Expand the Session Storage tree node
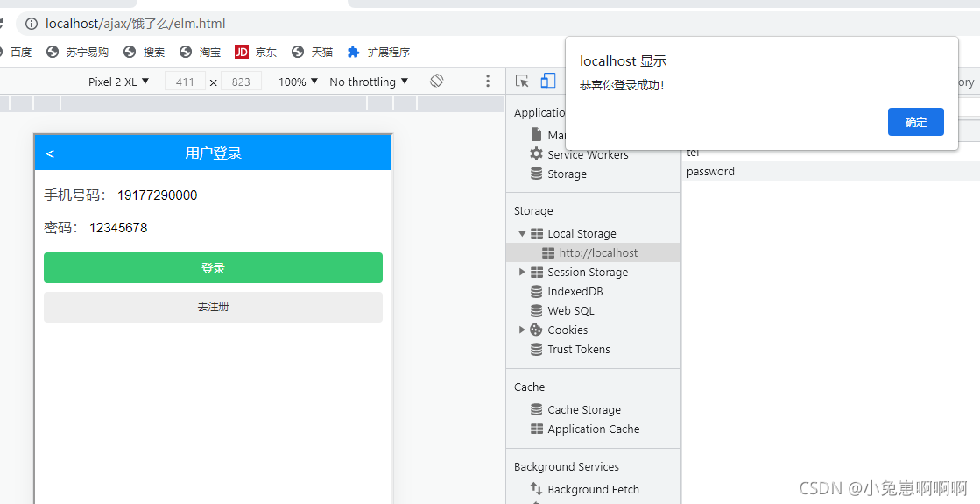Image resolution: width=980 pixels, height=504 pixels. (522, 272)
